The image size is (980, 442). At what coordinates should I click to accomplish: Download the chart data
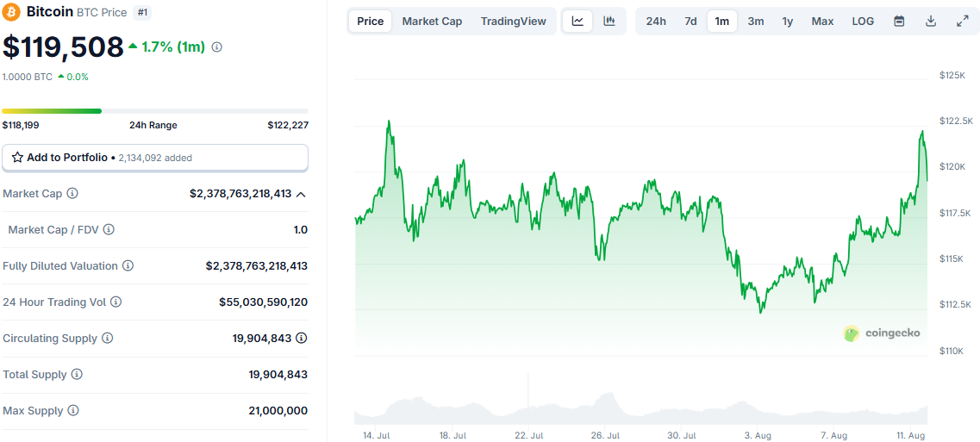pos(931,22)
